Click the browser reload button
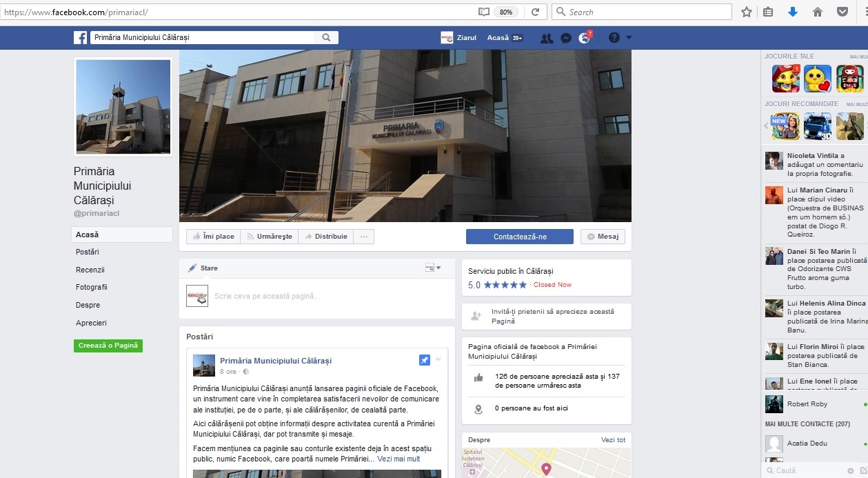Image resolution: width=868 pixels, height=478 pixels. (x=535, y=12)
